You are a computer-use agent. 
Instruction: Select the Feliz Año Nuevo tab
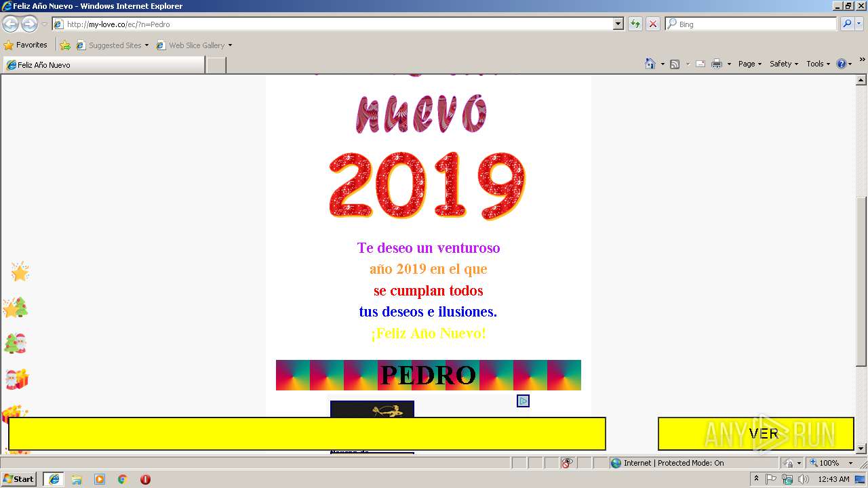pos(103,65)
